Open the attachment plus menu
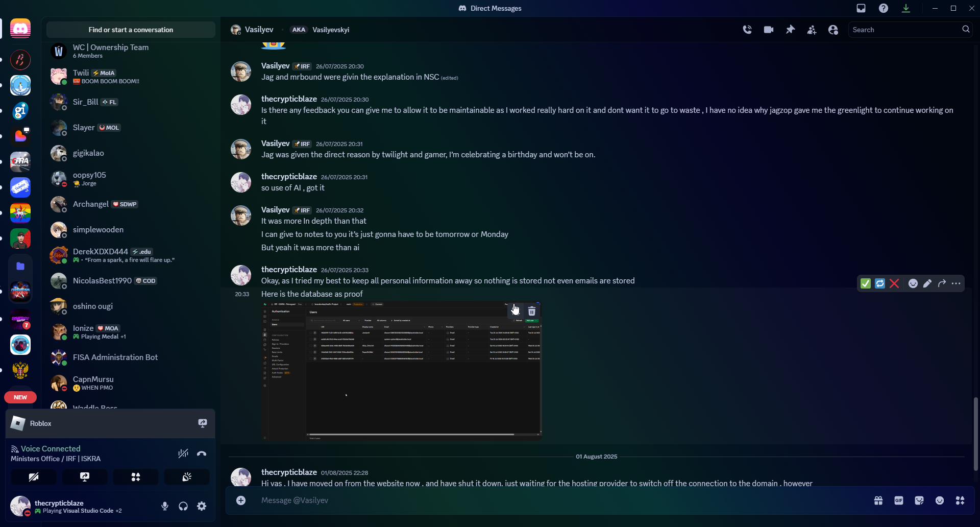Viewport: 980px width, 527px height. (241, 500)
